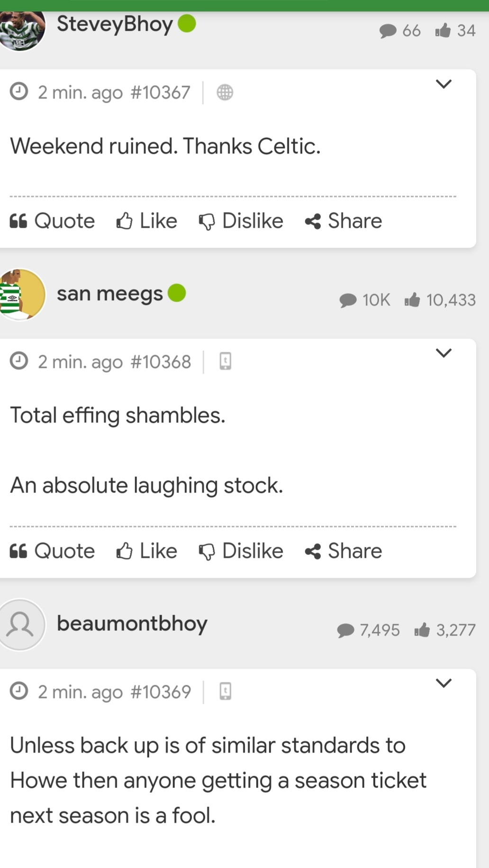Viewport: 489px width, 868px height.
Task: Click the mobile device icon on post #10368
Action: click(226, 361)
